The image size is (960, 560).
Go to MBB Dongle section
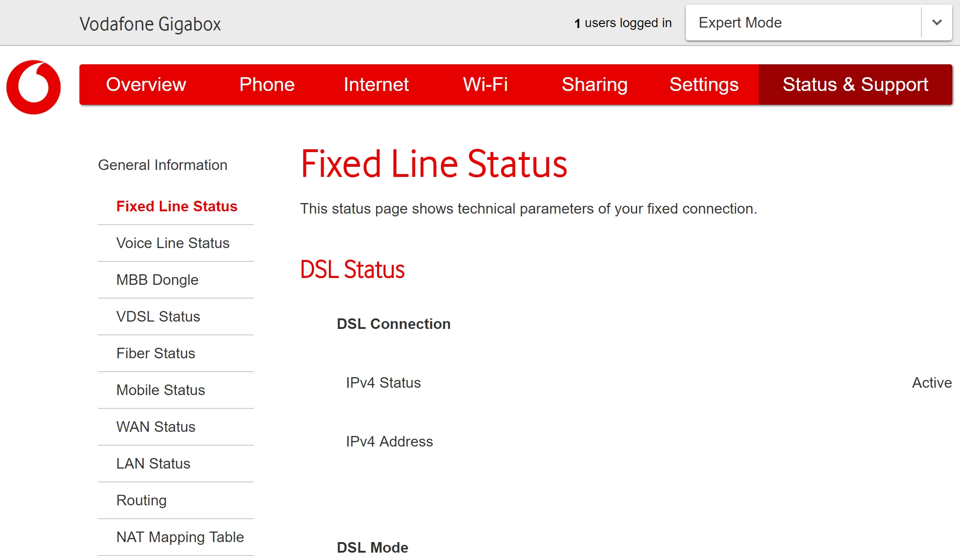click(x=157, y=280)
